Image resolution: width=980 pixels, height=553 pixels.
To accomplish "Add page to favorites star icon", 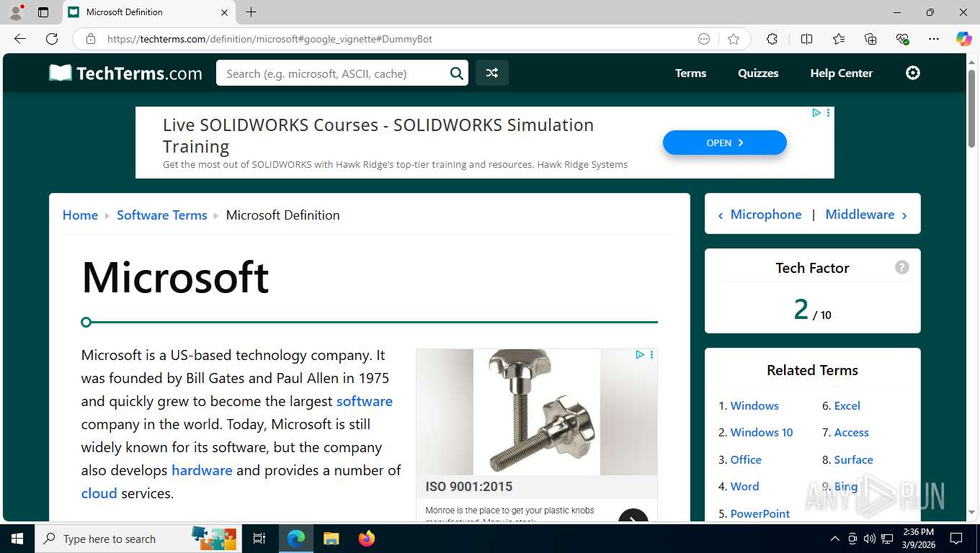I will 734,39.
